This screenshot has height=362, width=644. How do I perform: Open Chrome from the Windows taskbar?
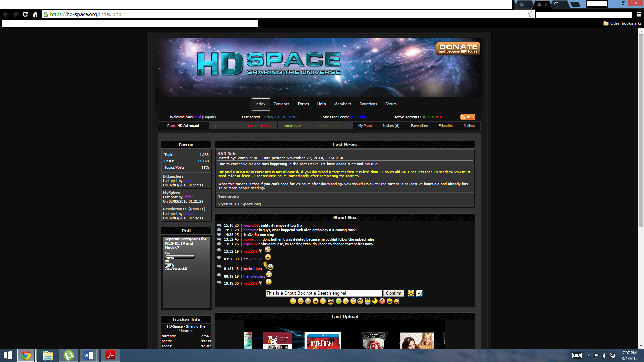click(26, 355)
